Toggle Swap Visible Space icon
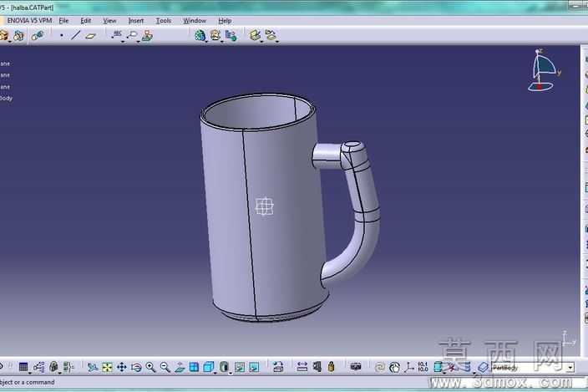 click(x=254, y=367)
